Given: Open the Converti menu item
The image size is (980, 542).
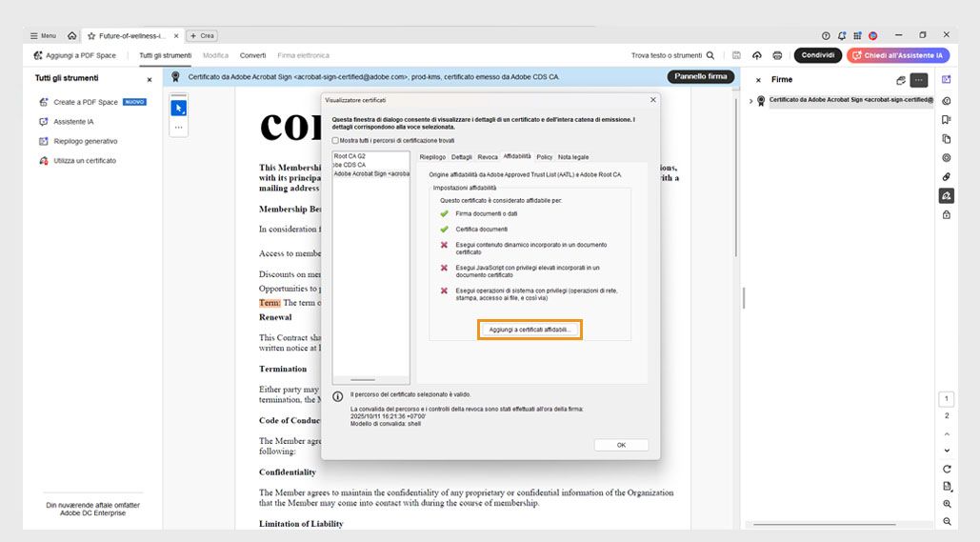Looking at the screenshot, I should (x=252, y=55).
